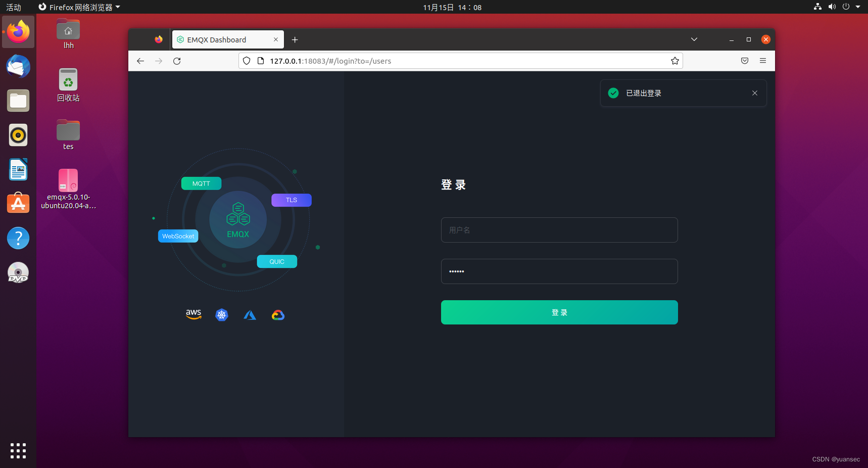Click the Firefox icon in the dock
This screenshot has width=868, height=468.
point(18,31)
